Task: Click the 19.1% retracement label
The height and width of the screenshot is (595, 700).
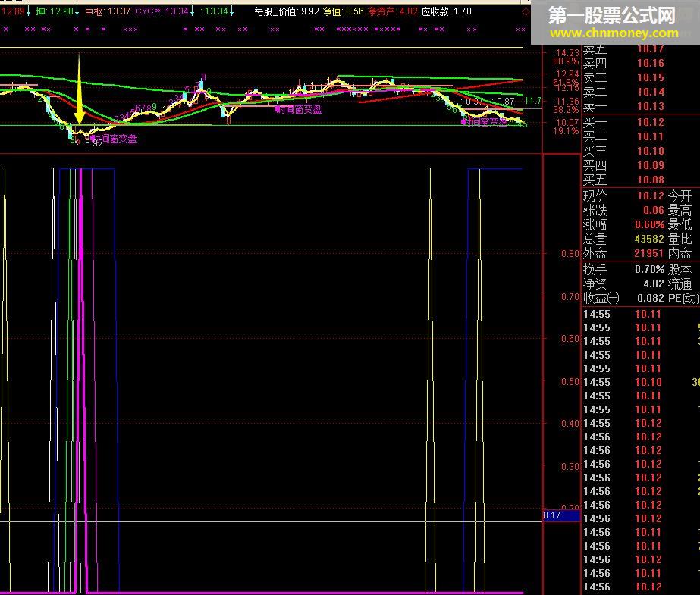Action: tap(566, 131)
